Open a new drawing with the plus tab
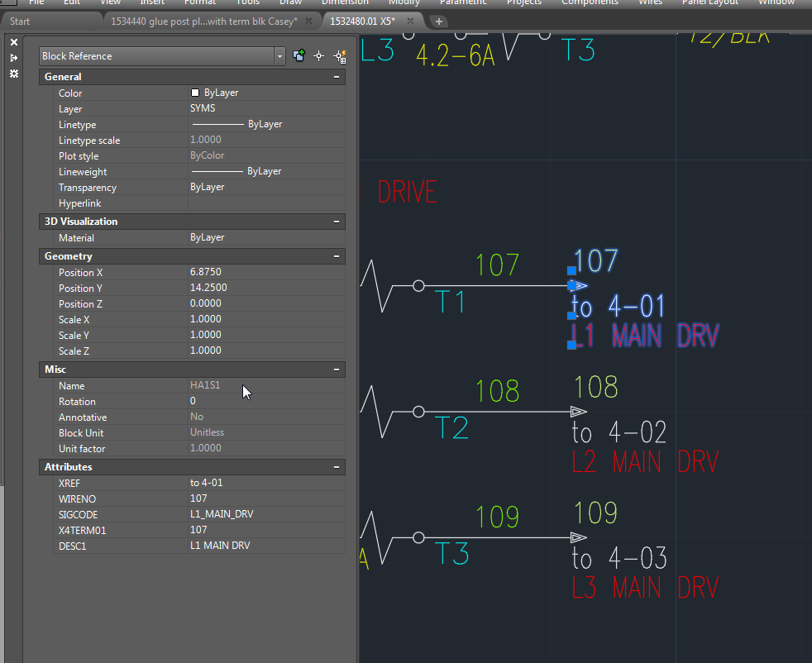This screenshot has height=663, width=812. [438, 21]
